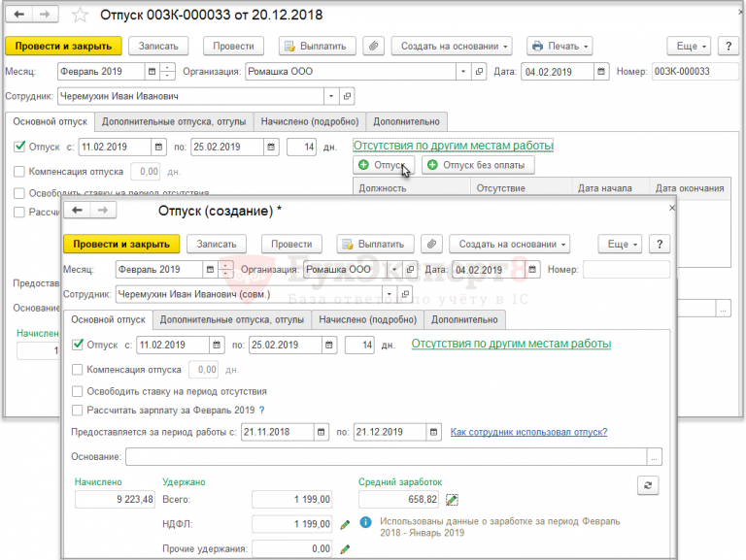Toggle Освободить ставку checkbox in main window
This screenshot has width=746, height=560.
coord(19,193)
